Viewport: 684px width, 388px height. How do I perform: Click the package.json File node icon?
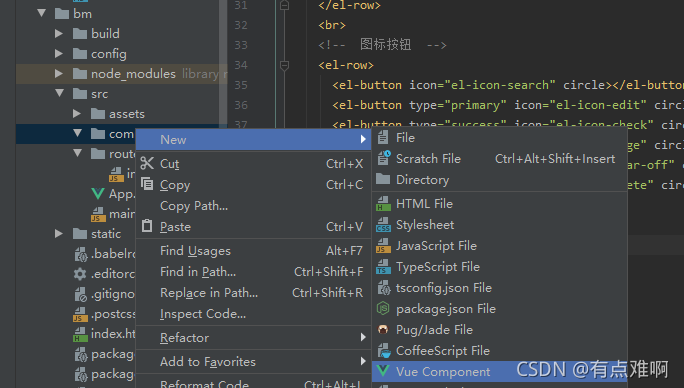click(383, 309)
